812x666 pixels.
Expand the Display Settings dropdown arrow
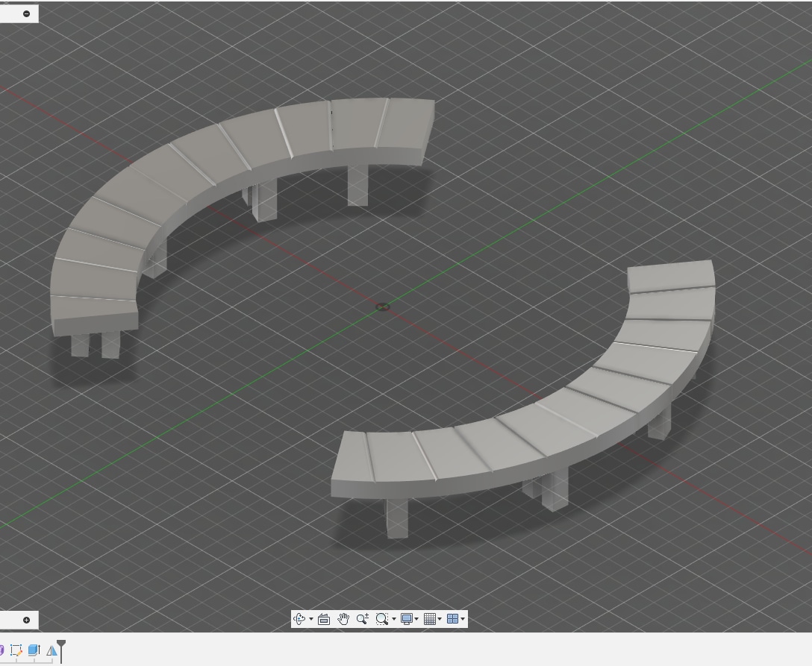[x=416, y=619]
